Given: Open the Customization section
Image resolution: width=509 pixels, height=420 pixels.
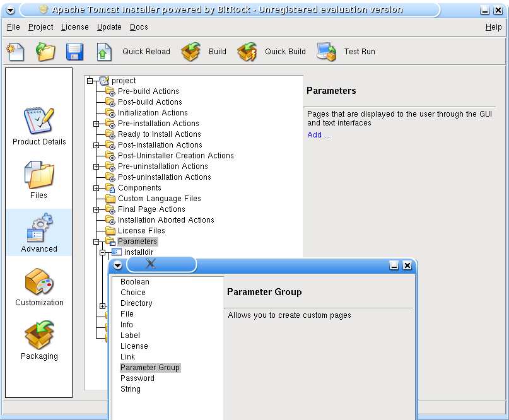Looking at the screenshot, I should point(39,287).
